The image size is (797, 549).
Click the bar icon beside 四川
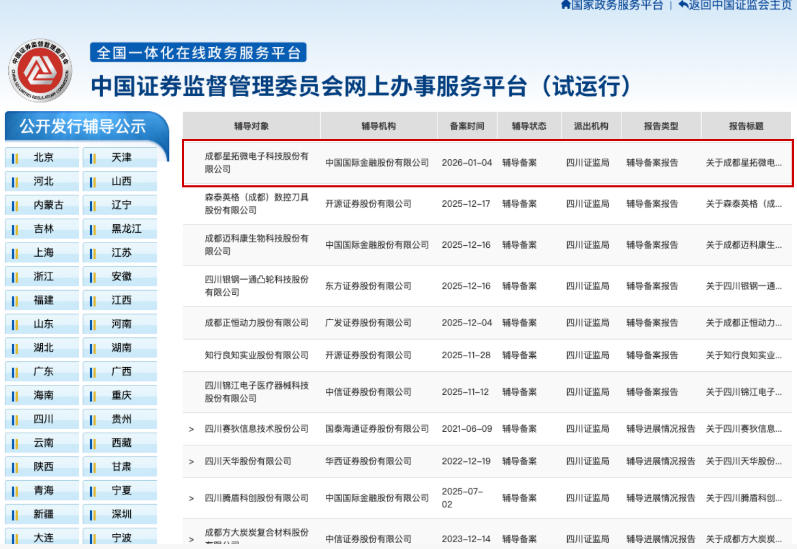pyautogui.click(x=13, y=419)
